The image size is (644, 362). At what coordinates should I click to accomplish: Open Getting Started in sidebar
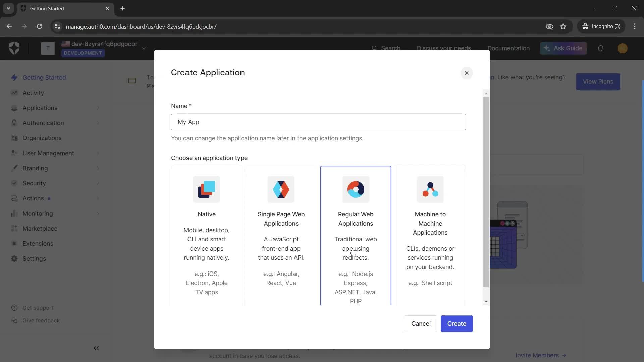click(44, 77)
